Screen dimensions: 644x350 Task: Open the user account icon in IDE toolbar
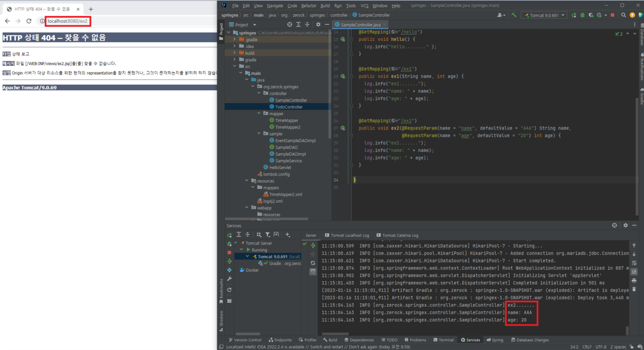[500, 15]
